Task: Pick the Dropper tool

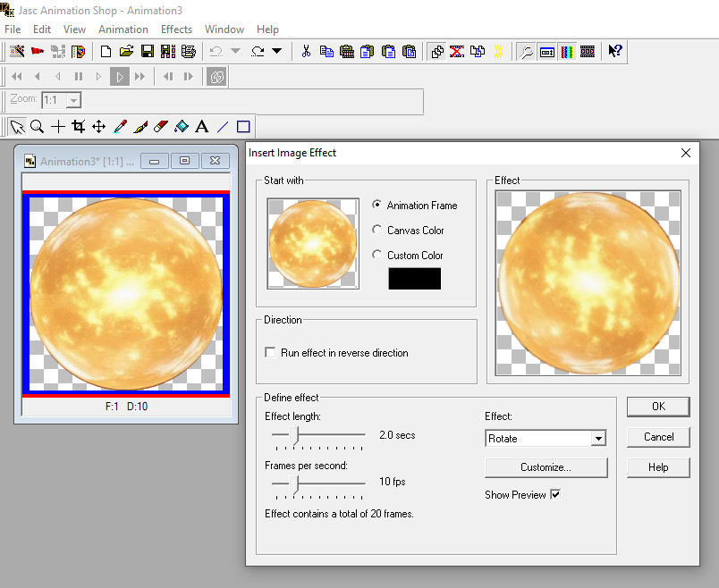Action: [x=120, y=127]
